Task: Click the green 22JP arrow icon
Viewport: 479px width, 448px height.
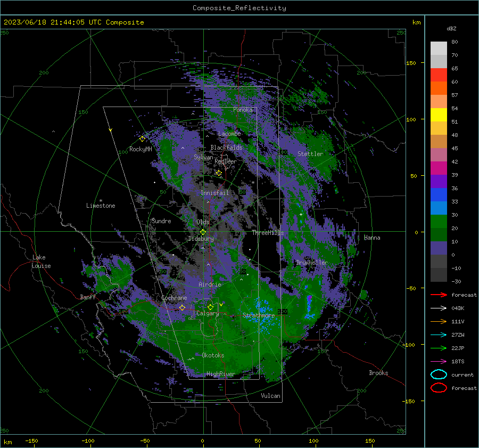Action: pyautogui.click(x=439, y=348)
